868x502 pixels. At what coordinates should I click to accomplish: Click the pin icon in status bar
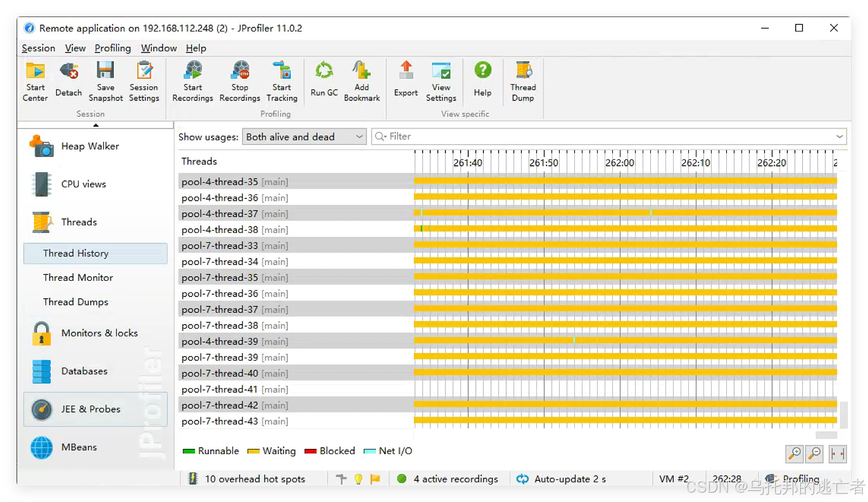coord(341,479)
